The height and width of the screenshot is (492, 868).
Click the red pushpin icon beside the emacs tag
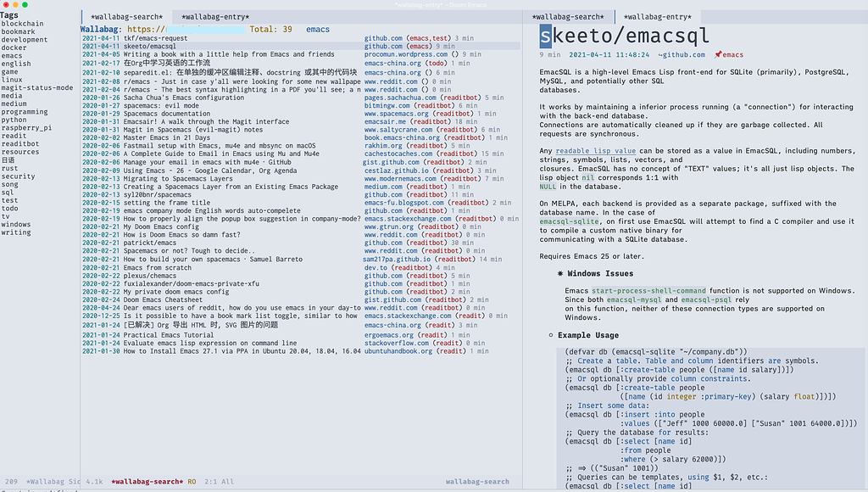click(719, 54)
